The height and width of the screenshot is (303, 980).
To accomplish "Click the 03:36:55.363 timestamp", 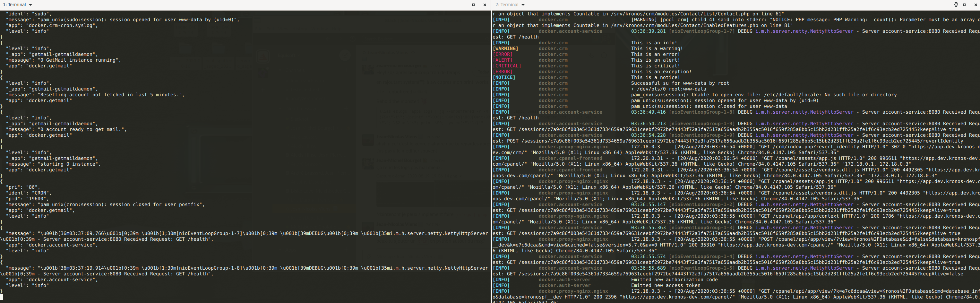I will click(648, 228).
